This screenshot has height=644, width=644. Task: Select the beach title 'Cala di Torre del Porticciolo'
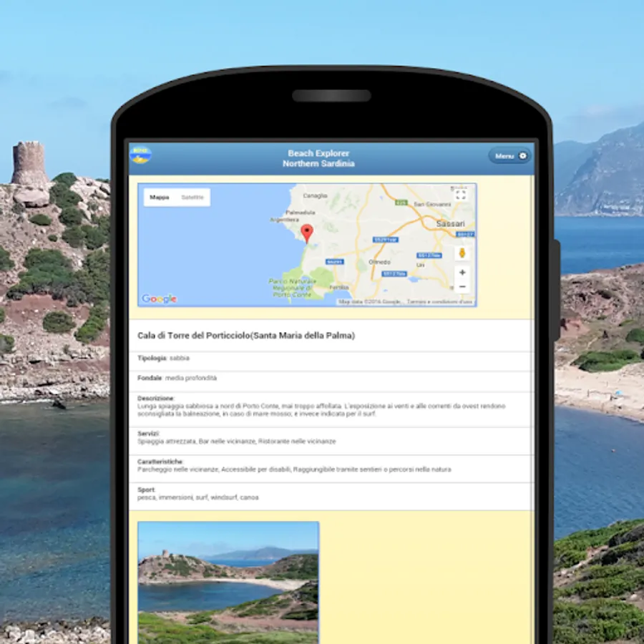tap(246, 336)
